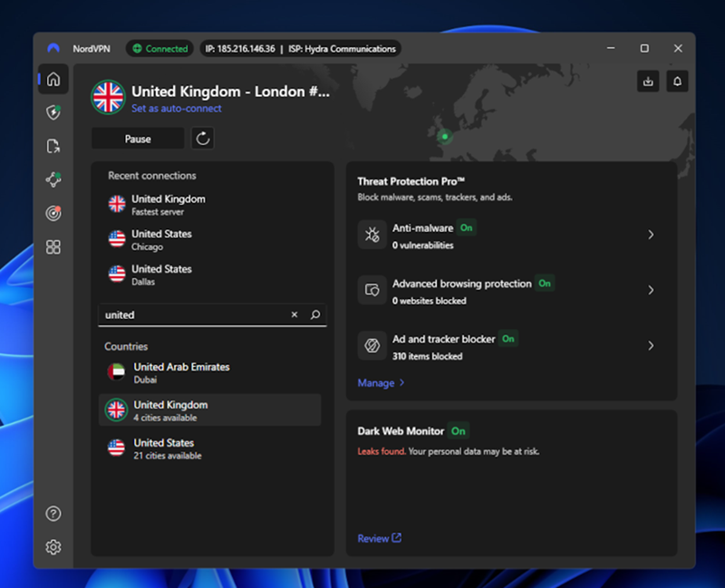Click the download icon at top right
This screenshot has height=588, width=725.
coord(648,82)
